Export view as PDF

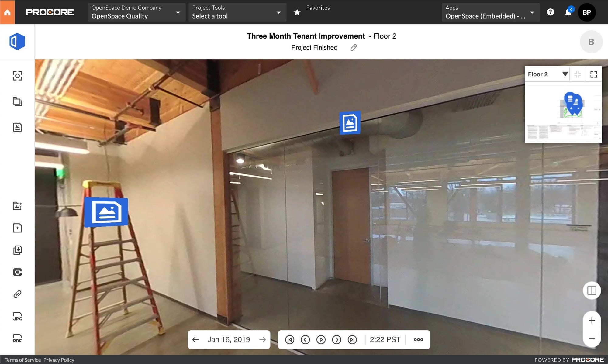(x=17, y=338)
